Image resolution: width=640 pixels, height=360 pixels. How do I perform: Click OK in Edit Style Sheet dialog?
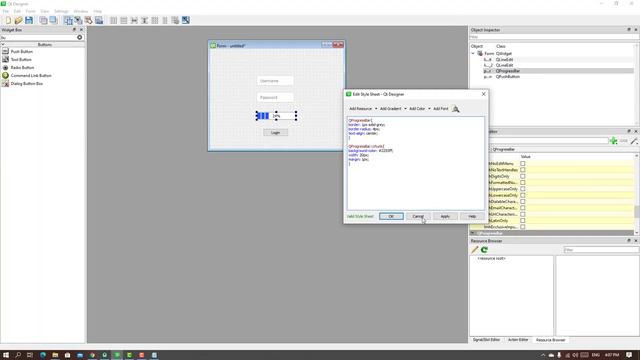point(391,216)
